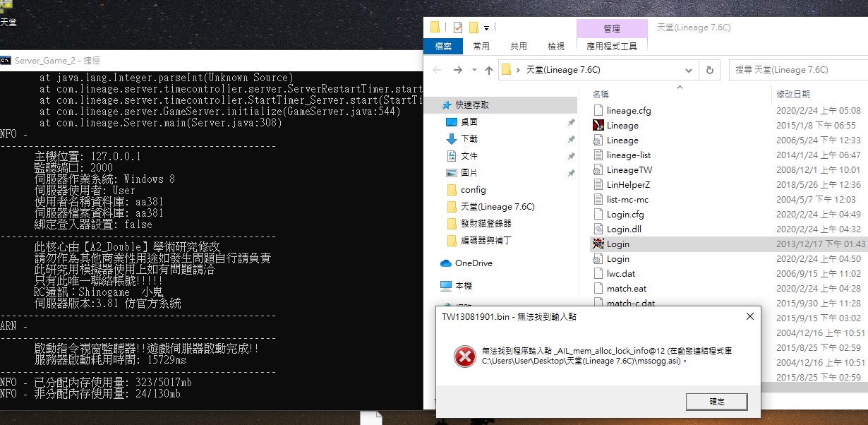The width and height of the screenshot is (868, 425).
Task: Select the Login.cfg file
Action: 625,215
